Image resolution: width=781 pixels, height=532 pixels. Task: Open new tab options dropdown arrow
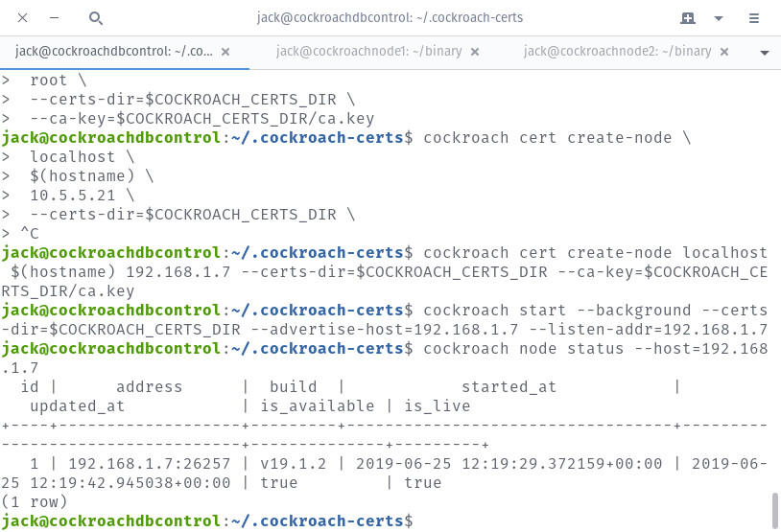719,18
